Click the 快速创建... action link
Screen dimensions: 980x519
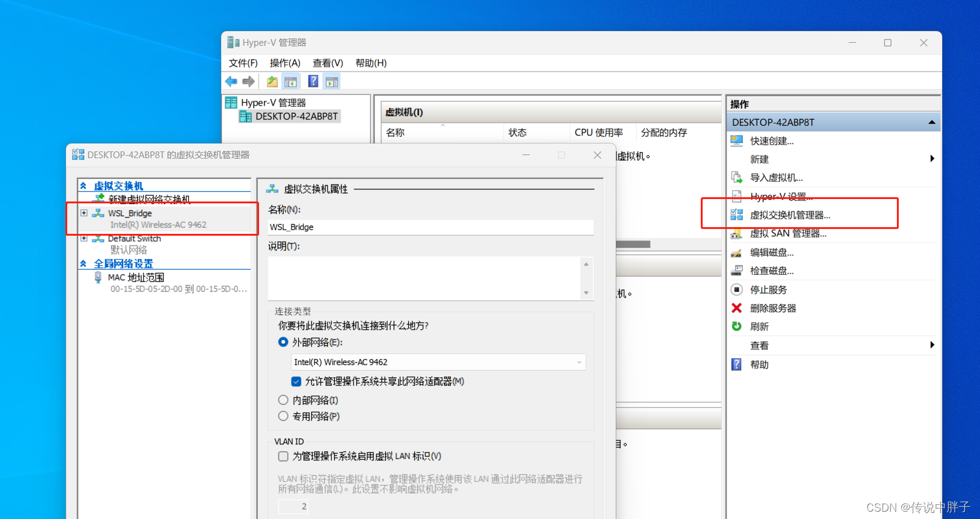pos(772,141)
